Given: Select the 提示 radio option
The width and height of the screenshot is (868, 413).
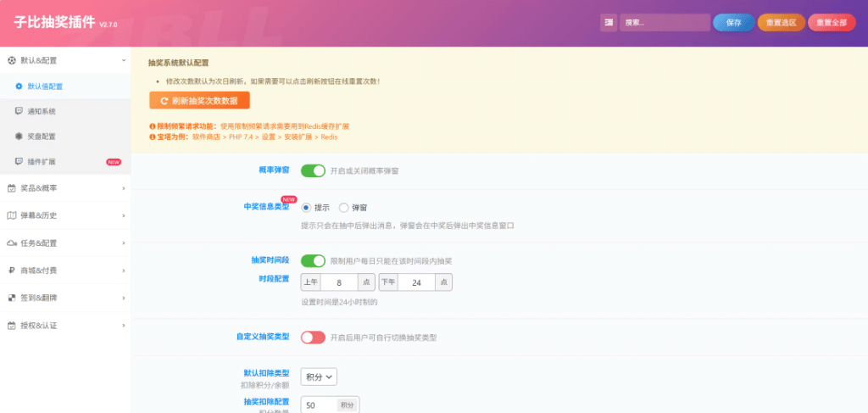Looking at the screenshot, I should (306, 208).
